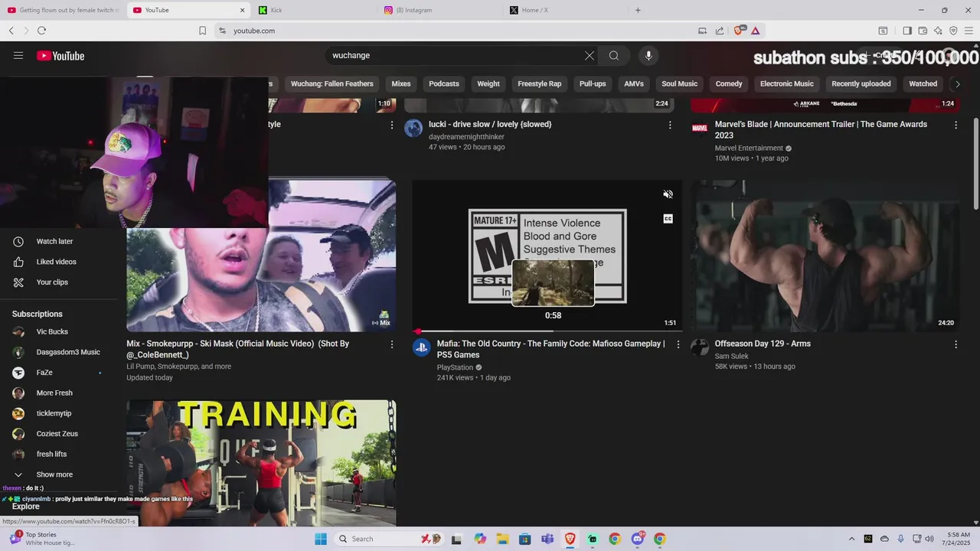Filter by the Podcasts chip
This screenshot has height=551, width=980.
click(444, 84)
